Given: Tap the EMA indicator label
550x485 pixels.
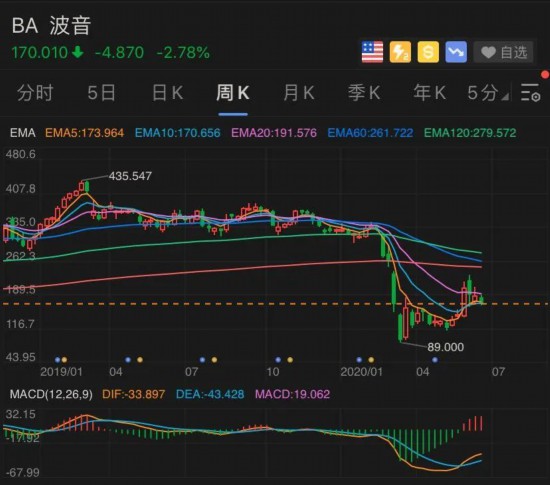Looking at the screenshot, I should pos(23,133).
